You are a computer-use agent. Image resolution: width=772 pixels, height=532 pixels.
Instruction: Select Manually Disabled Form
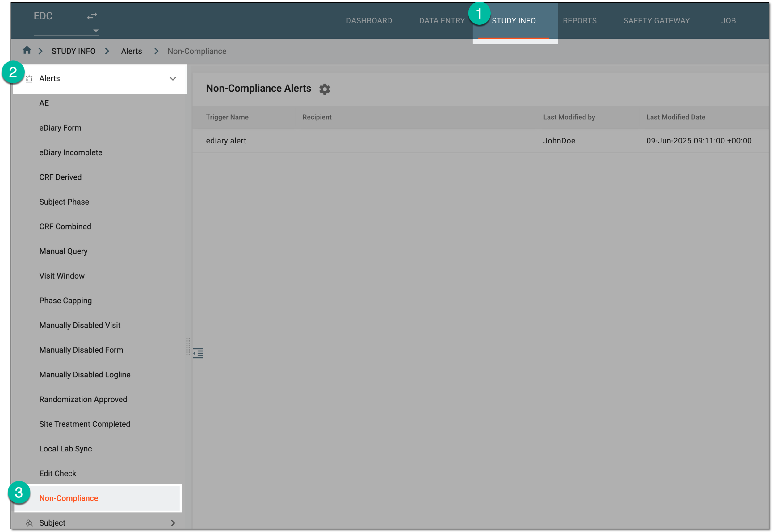[81, 350]
